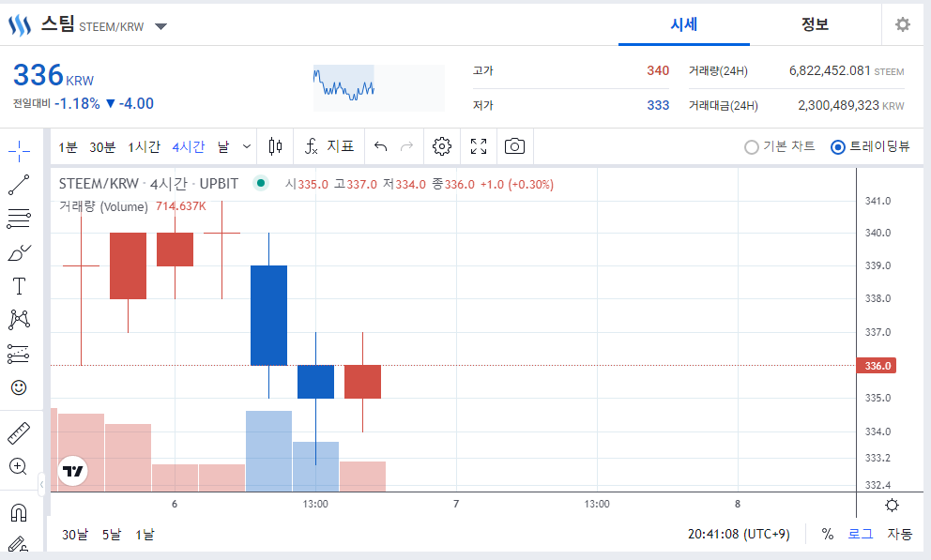This screenshot has width=931, height=560.
Task: Open the horizontal lines/Fibonacci tool
Action: click(x=19, y=219)
